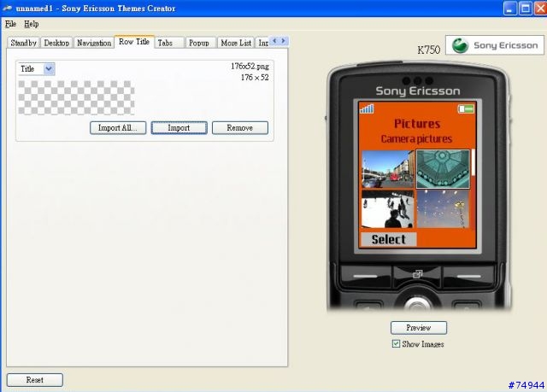This screenshot has width=547, height=392.
Task: Click the Remove button
Action: (240, 128)
